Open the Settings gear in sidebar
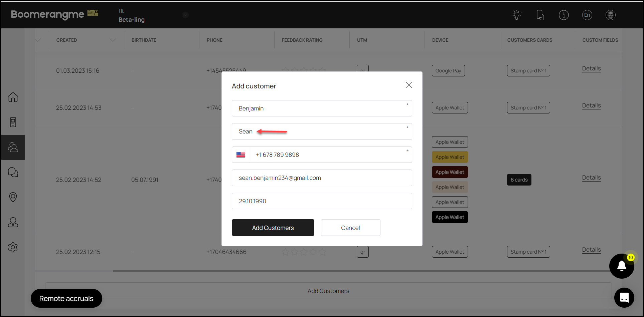 click(13, 247)
